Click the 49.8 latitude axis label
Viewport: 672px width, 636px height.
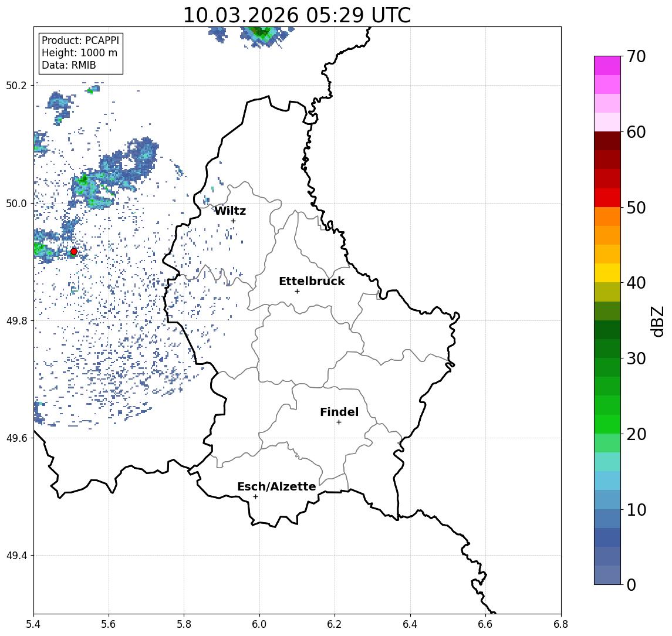click(16, 320)
